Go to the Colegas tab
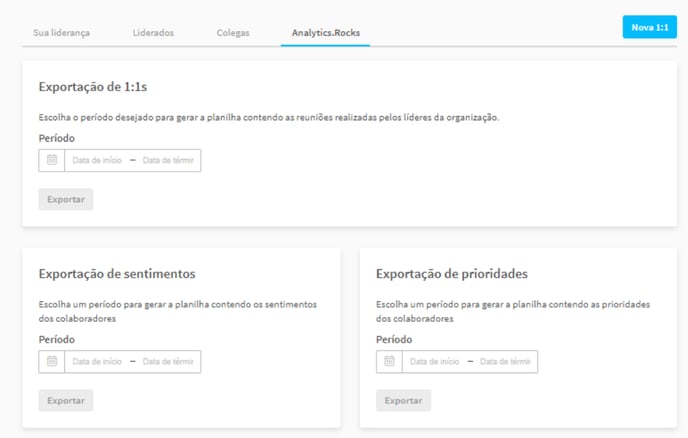Image resolution: width=688 pixels, height=438 pixels. 233,33
